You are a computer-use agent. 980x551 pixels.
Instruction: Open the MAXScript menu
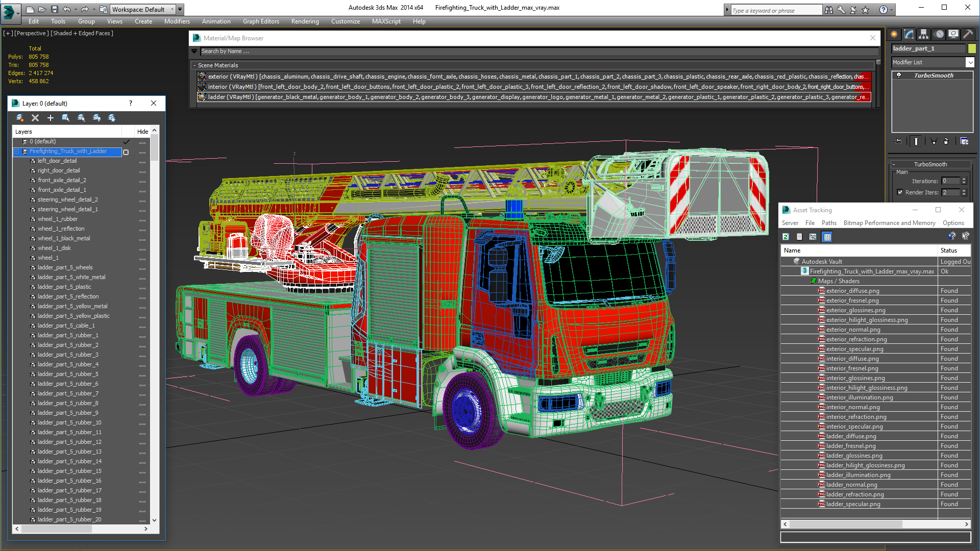tap(386, 21)
